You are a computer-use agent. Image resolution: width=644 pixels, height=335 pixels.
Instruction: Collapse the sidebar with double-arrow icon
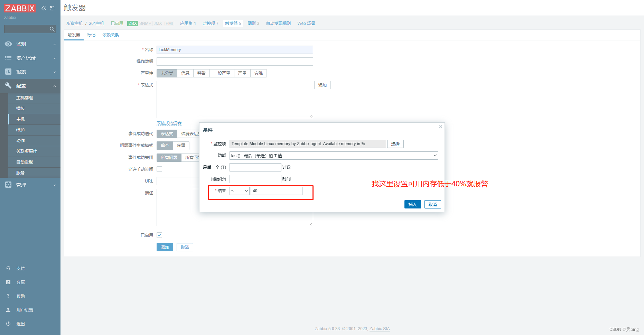tap(44, 8)
